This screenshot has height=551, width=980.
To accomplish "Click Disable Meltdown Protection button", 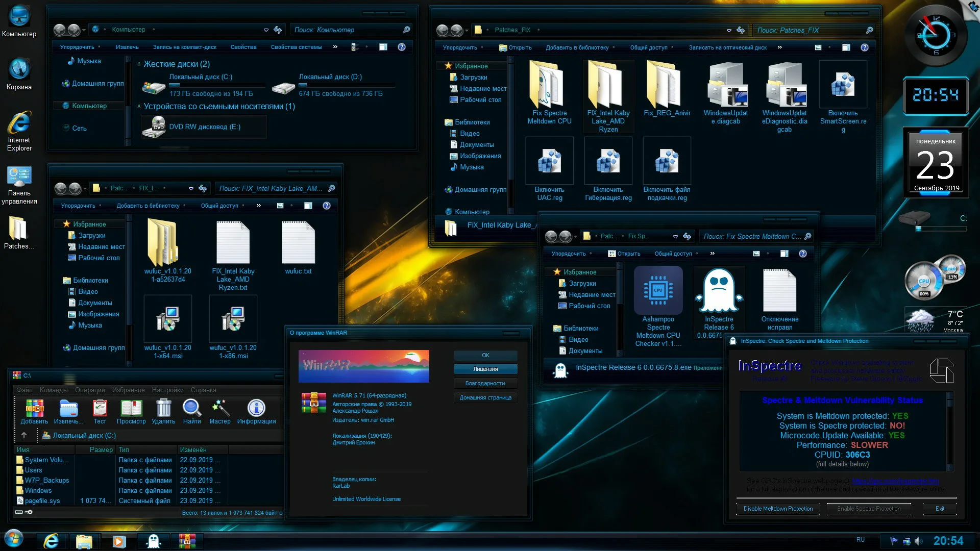I will [x=778, y=509].
